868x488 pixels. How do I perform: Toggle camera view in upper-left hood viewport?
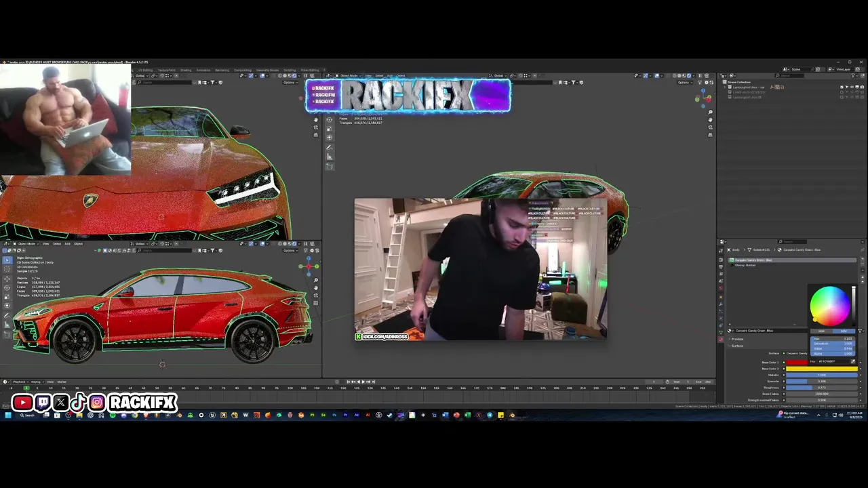coord(315,127)
